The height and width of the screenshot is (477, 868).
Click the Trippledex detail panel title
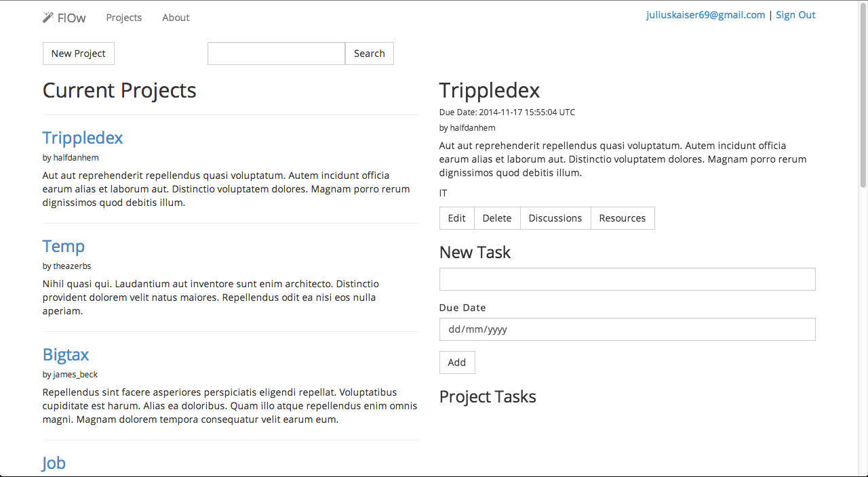point(490,91)
